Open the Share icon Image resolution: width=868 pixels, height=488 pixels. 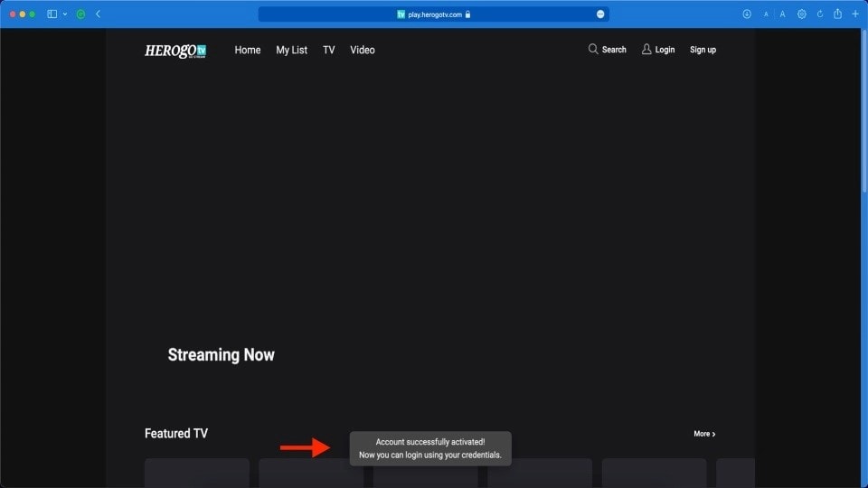[x=837, y=14]
